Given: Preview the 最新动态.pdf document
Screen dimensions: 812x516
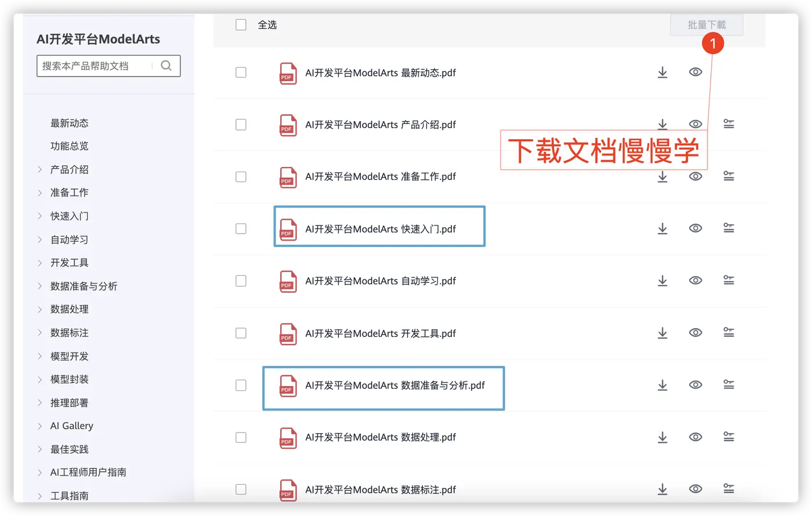Looking at the screenshot, I should [x=695, y=72].
